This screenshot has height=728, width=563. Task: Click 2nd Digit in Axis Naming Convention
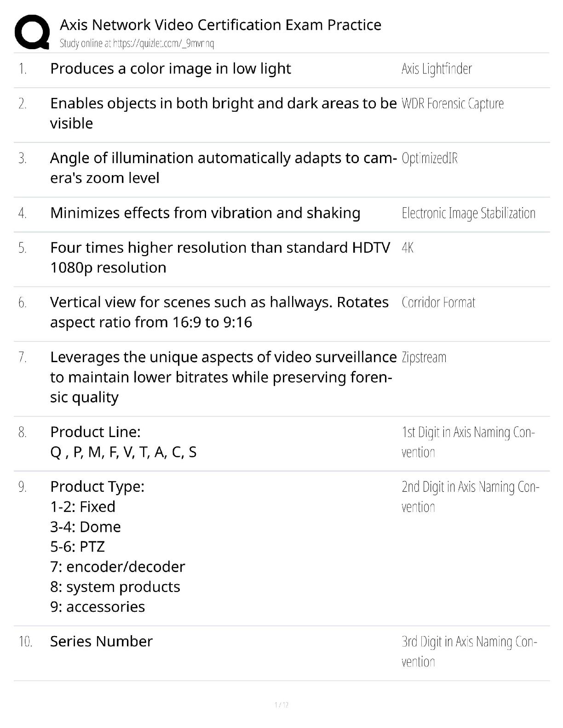[x=470, y=496]
